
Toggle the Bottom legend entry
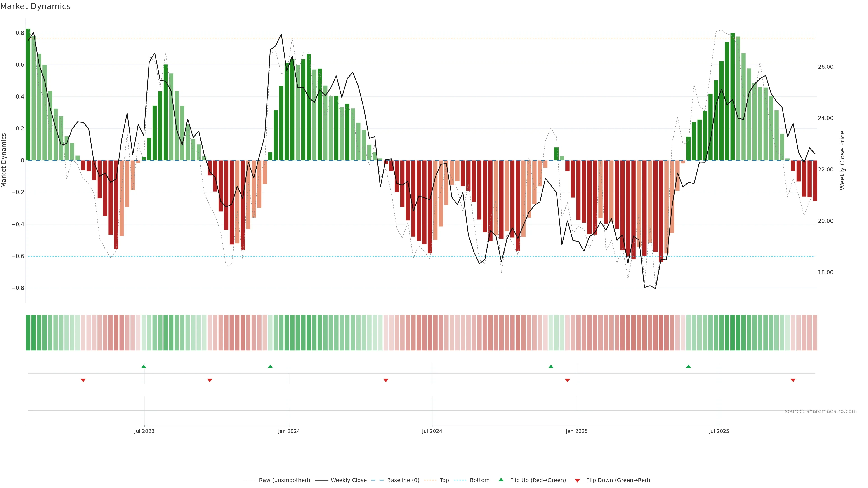(x=479, y=480)
